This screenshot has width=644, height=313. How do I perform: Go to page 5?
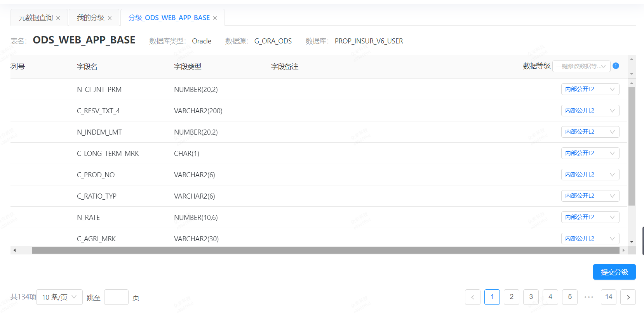[x=570, y=297]
